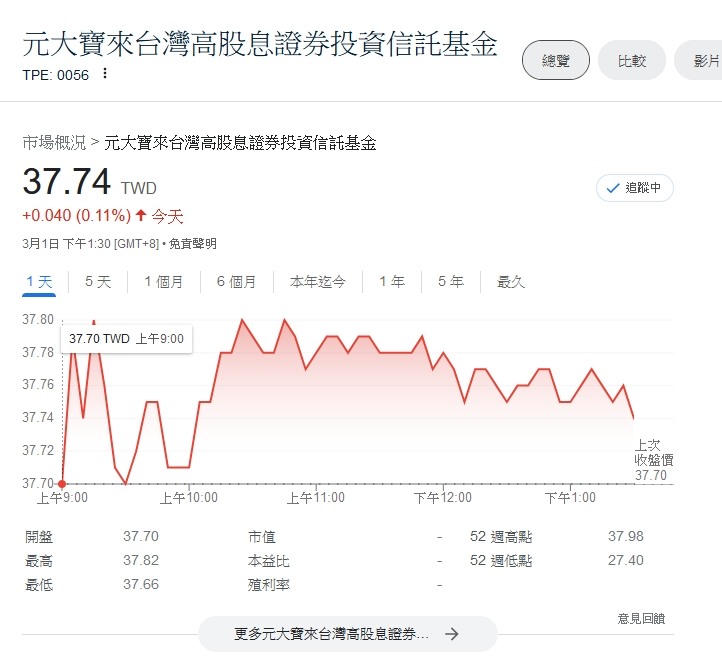Switch to the 比較 compare tab

click(632, 60)
